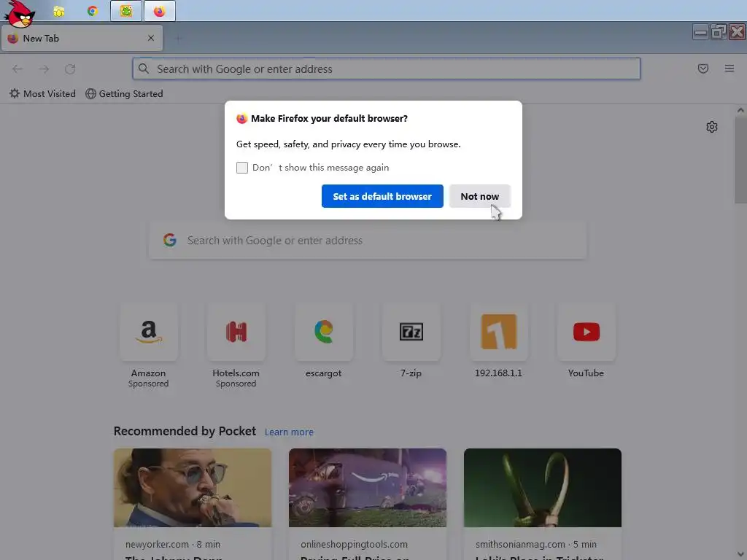
Task: Minimize the Firefox window
Action: pos(700,32)
